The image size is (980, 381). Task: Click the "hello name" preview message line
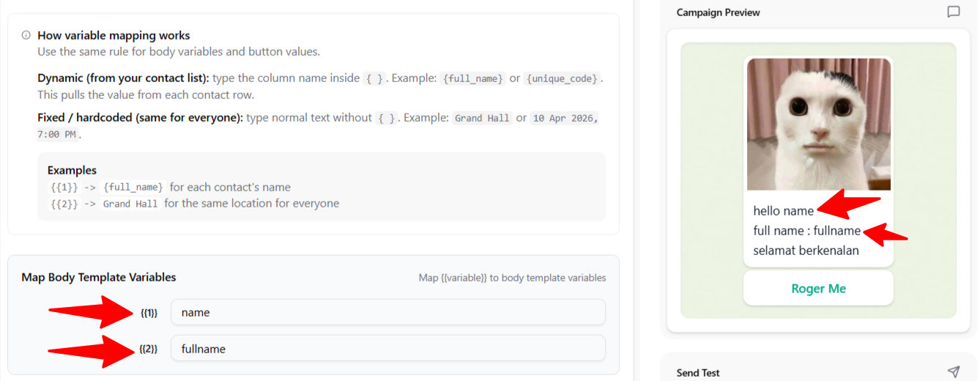click(783, 211)
